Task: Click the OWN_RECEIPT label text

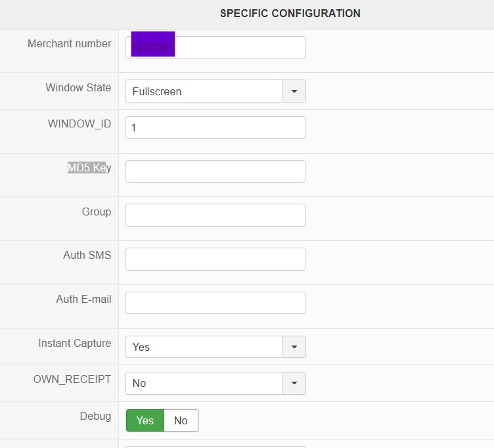Action: [72, 379]
